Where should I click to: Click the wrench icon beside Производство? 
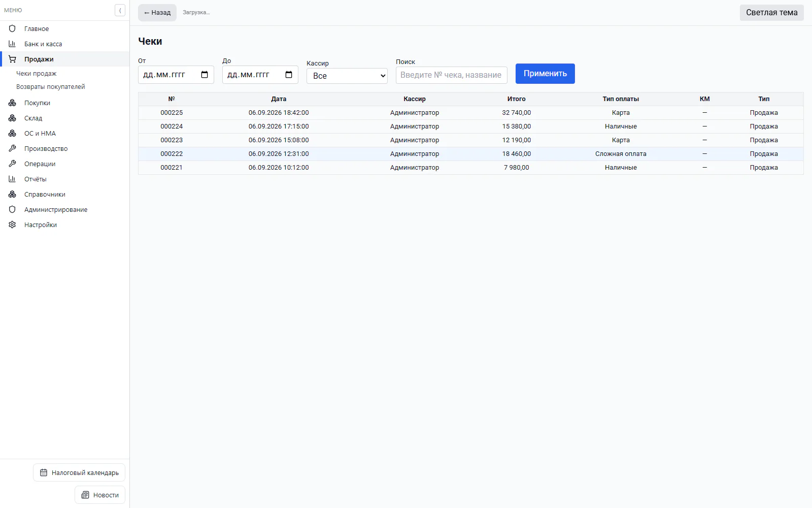tap(12, 148)
